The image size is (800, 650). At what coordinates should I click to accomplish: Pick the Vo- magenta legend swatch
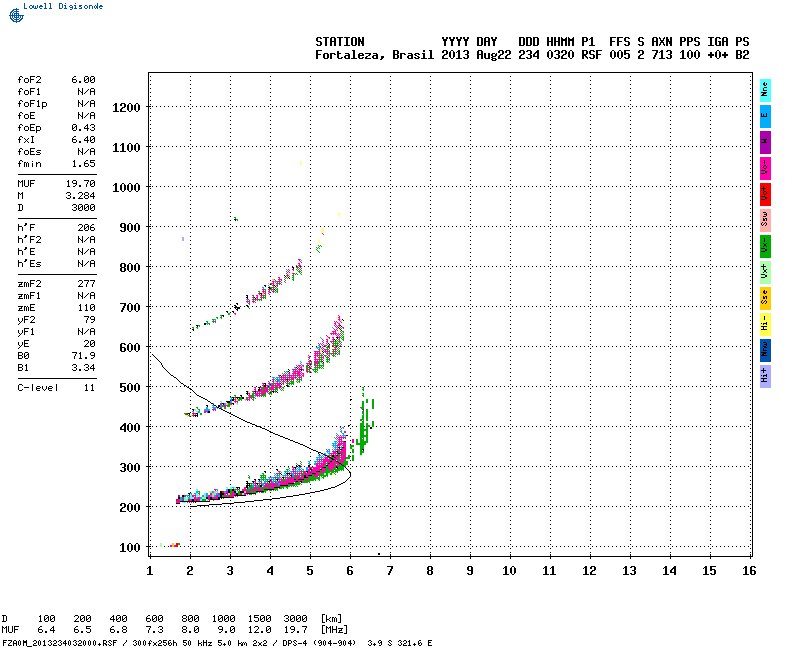pos(765,168)
